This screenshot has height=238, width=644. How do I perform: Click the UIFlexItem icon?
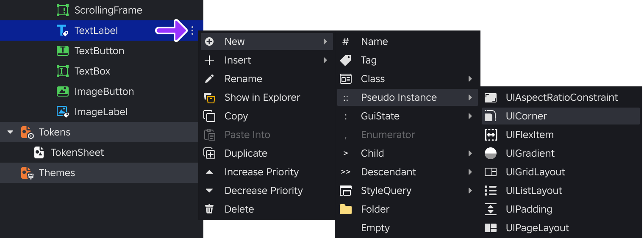coord(491,135)
